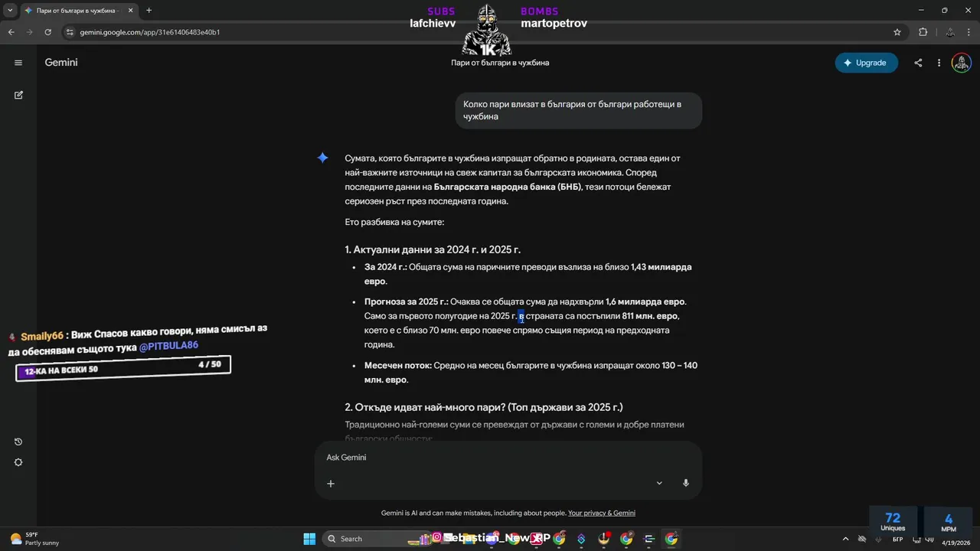Open the Chrome profile icon in the toolbar
The width and height of the screenshot is (980, 551).
pos(949,32)
